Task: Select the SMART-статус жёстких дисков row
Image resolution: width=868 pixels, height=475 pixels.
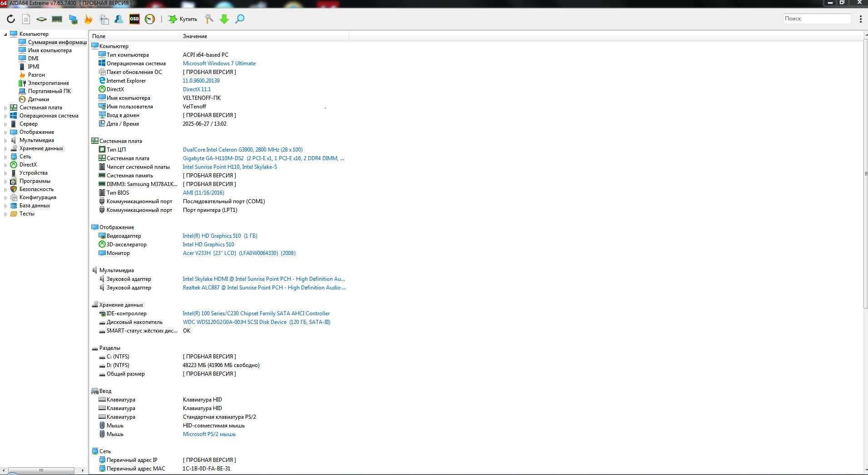Action: [x=220, y=331]
